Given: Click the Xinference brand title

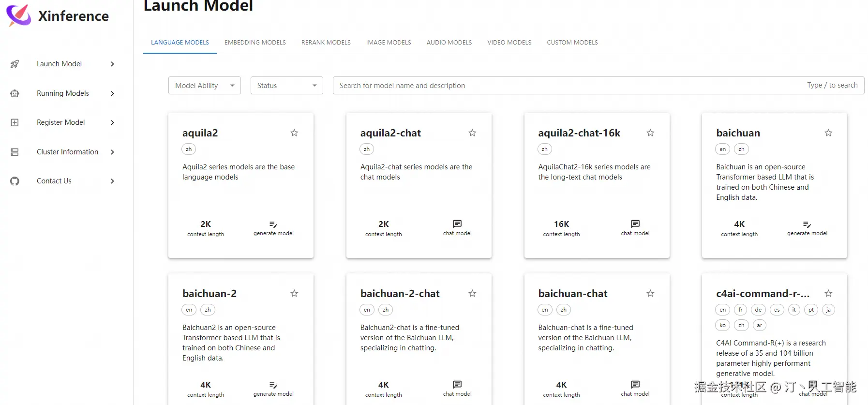Looking at the screenshot, I should pos(74,16).
